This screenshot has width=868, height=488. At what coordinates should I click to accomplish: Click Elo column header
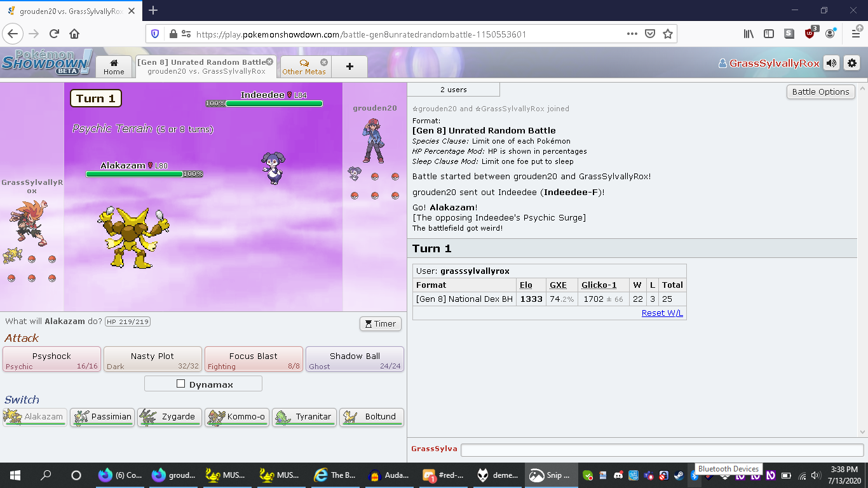coord(526,285)
